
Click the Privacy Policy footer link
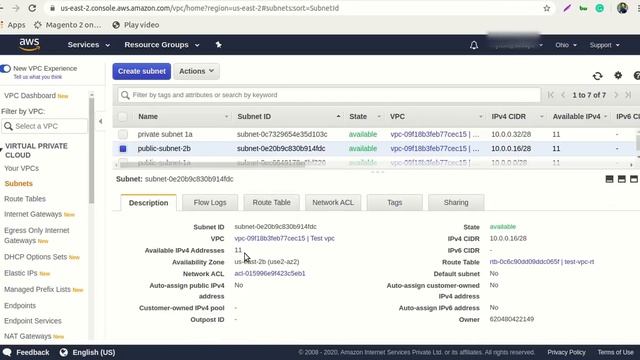point(567,352)
